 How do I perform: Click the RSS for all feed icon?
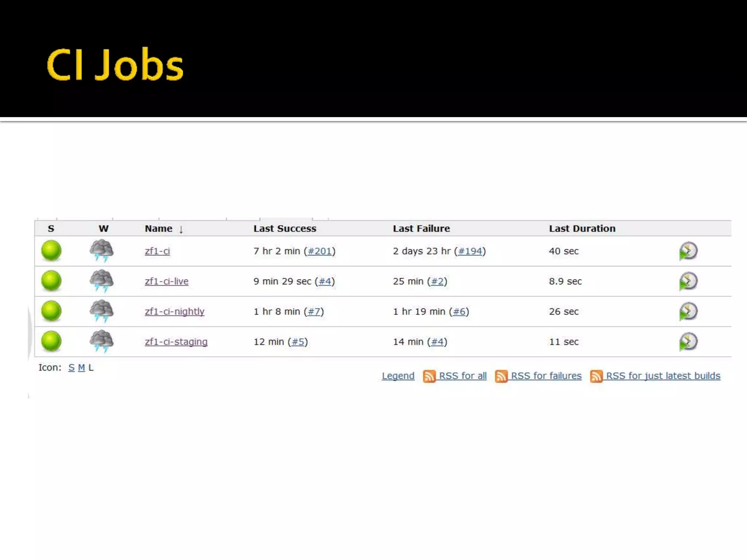429,376
